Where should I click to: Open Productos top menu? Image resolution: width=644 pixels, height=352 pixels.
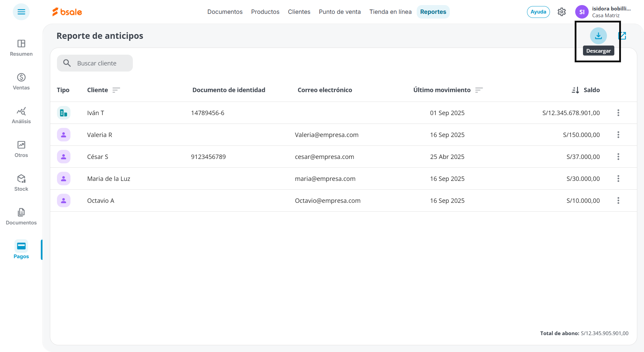pos(265,12)
